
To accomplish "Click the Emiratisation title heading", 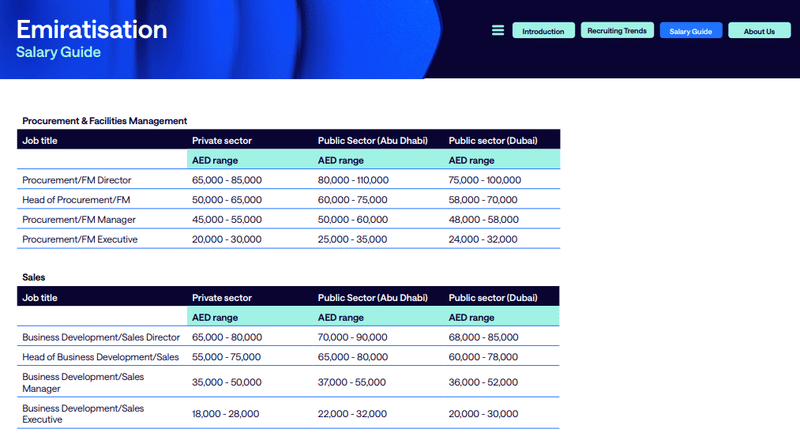I will tap(92, 29).
